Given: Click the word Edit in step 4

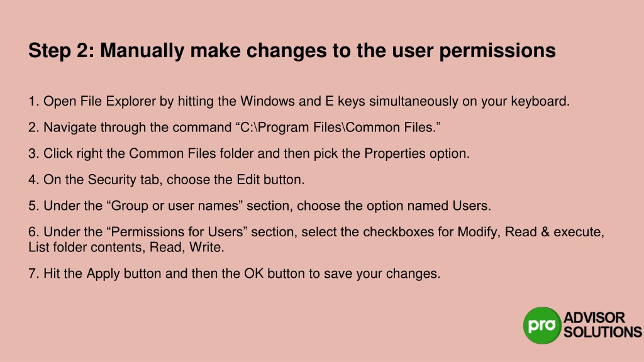Looking at the screenshot, I should pos(248,179).
